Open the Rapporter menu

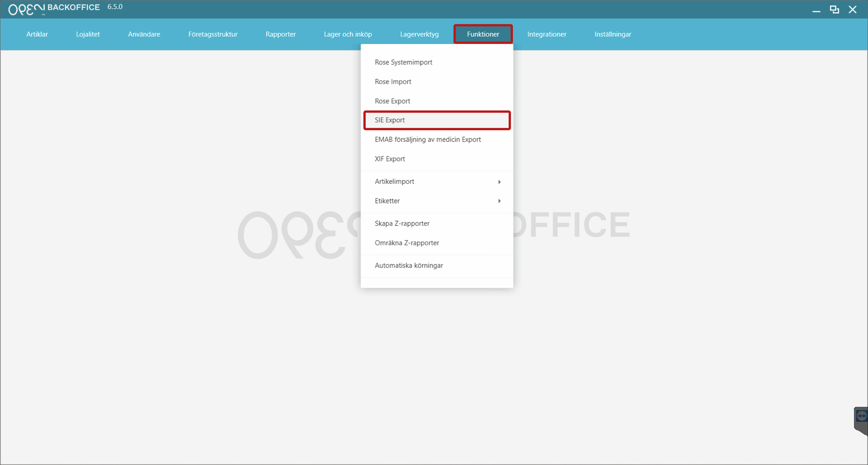click(280, 34)
